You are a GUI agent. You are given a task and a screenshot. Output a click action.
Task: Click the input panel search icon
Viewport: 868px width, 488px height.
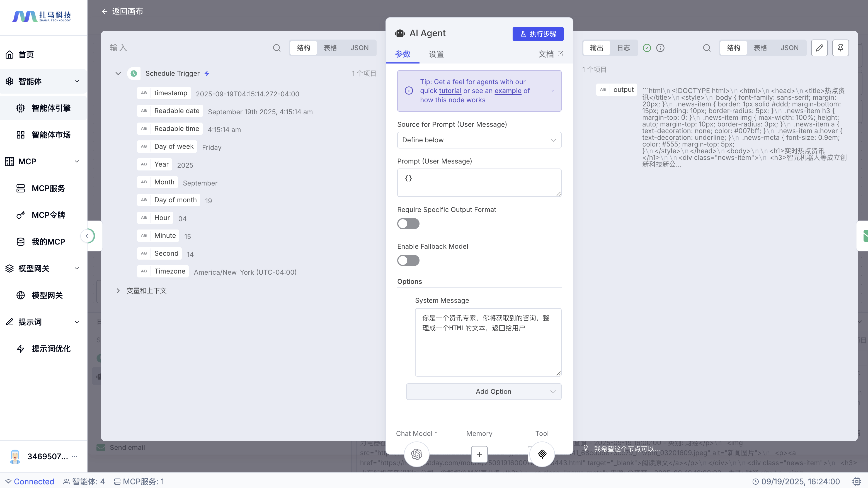click(x=277, y=48)
